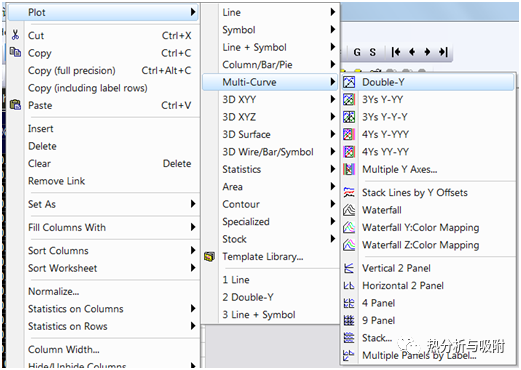The width and height of the screenshot is (521, 370).
Task: Select Multi-Curve in the Plot submenu
Action: (270, 82)
